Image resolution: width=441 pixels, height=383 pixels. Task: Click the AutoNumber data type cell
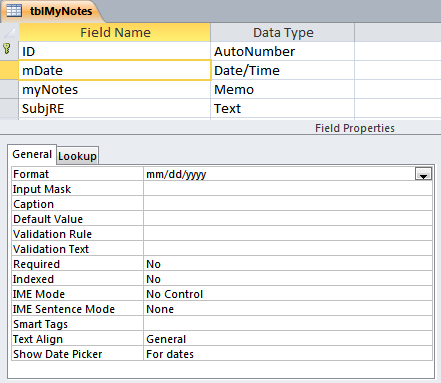(283, 51)
